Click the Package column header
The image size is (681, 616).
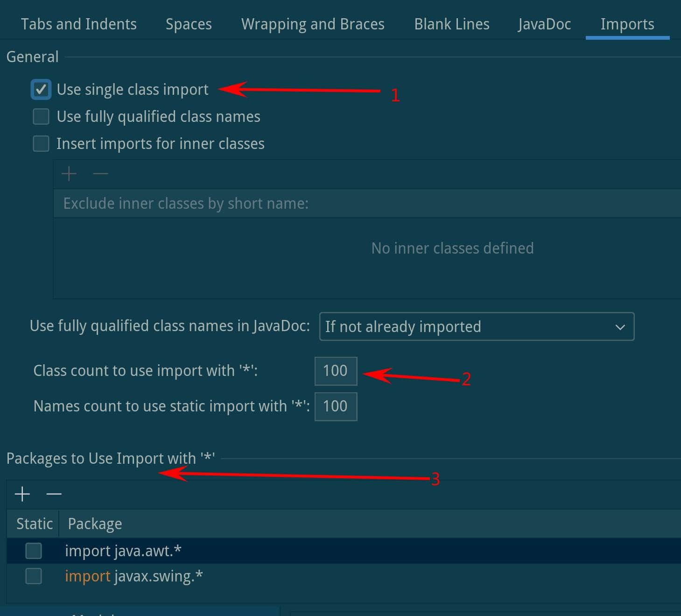point(370,524)
